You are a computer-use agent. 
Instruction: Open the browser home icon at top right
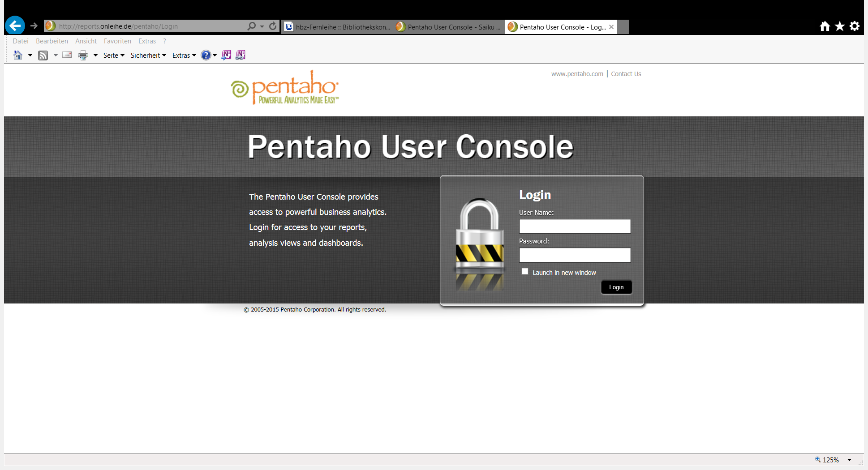pyautogui.click(x=825, y=26)
